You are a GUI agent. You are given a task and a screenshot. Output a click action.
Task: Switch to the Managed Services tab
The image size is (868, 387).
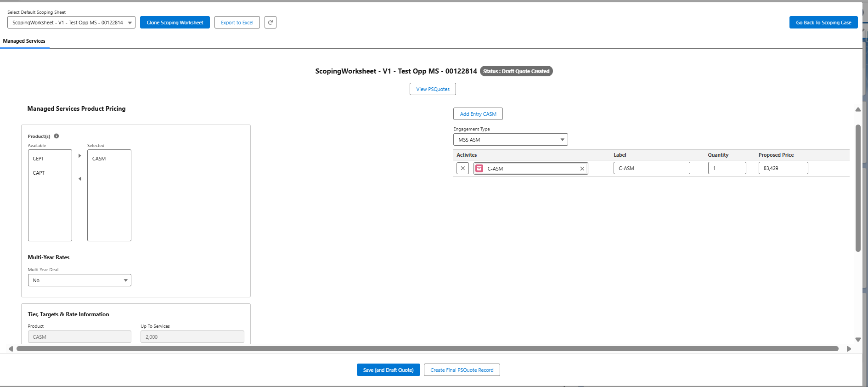[x=24, y=41]
